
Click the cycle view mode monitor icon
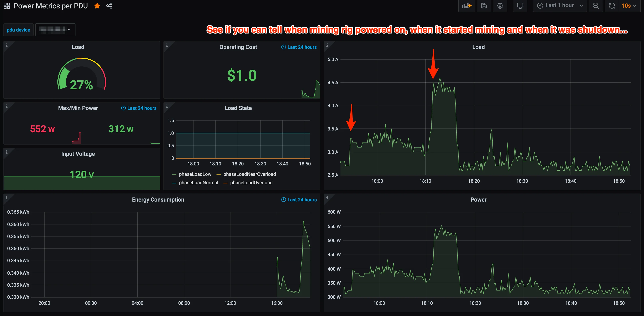[520, 6]
